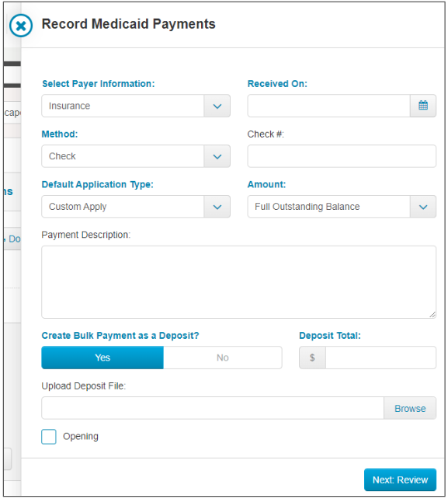Focus the Received On date field
This screenshot has width=448, height=499.
point(328,106)
